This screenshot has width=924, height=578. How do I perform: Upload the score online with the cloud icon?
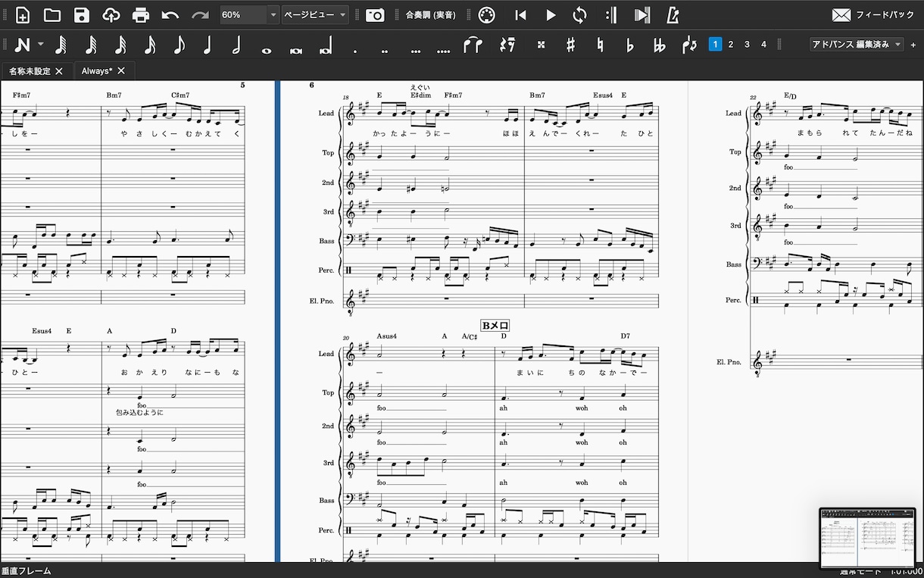[111, 14]
